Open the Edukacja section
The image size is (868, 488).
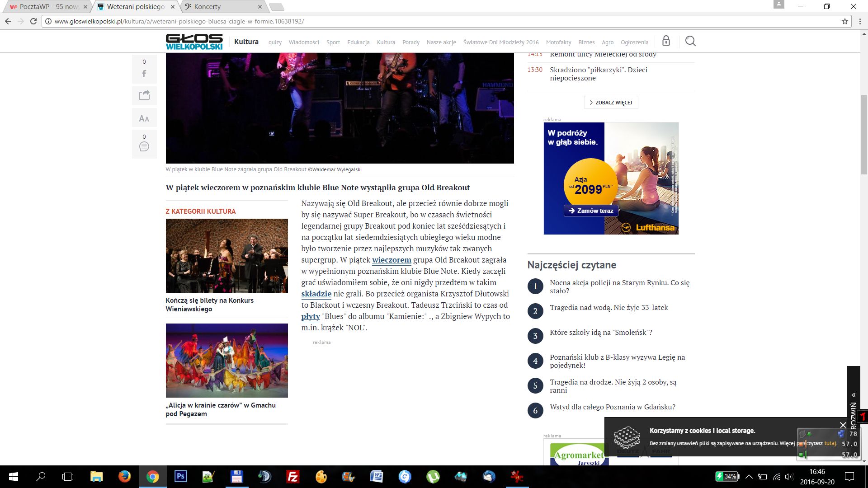(x=359, y=42)
